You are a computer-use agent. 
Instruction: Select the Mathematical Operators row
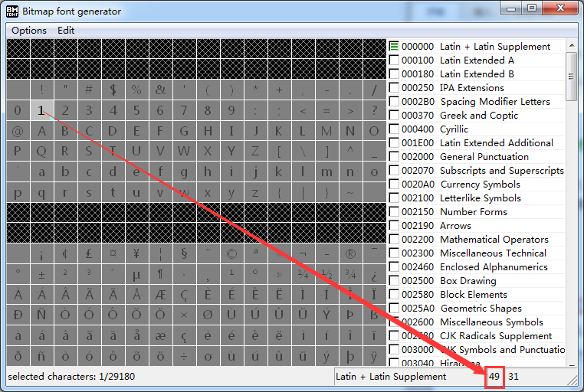pyautogui.click(x=477, y=239)
